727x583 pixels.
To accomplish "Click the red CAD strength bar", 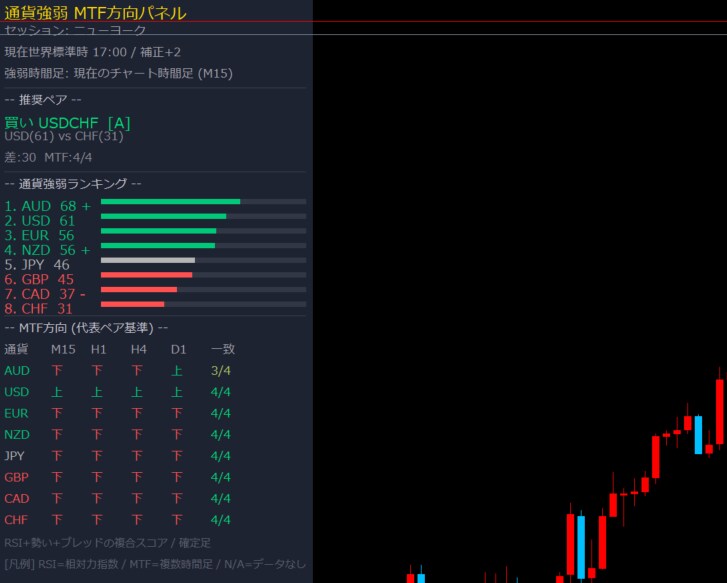I will coord(139,289).
